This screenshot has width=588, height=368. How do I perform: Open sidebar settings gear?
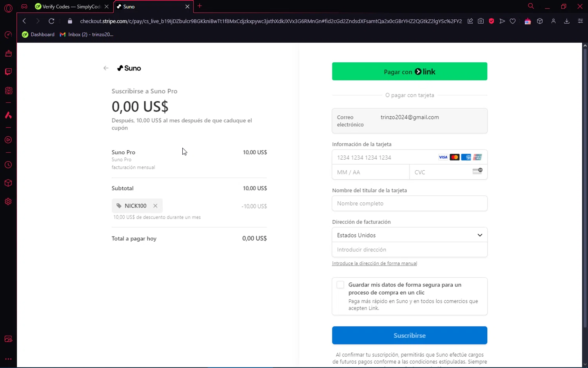tap(8, 202)
